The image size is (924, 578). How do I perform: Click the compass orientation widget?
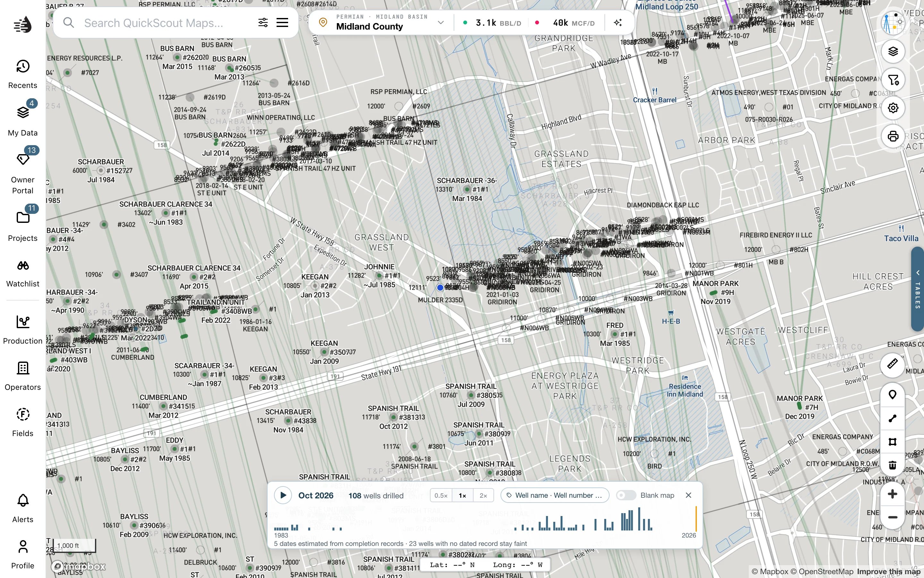click(893, 23)
